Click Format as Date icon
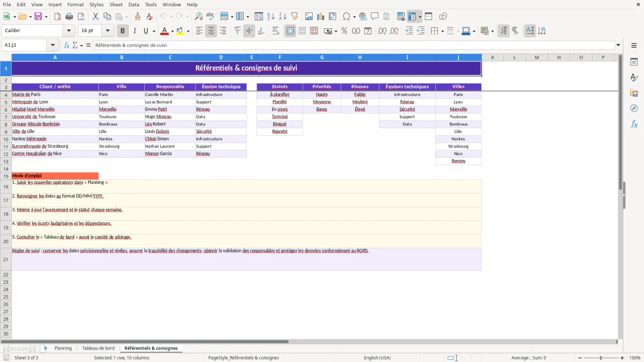 [368, 31]
